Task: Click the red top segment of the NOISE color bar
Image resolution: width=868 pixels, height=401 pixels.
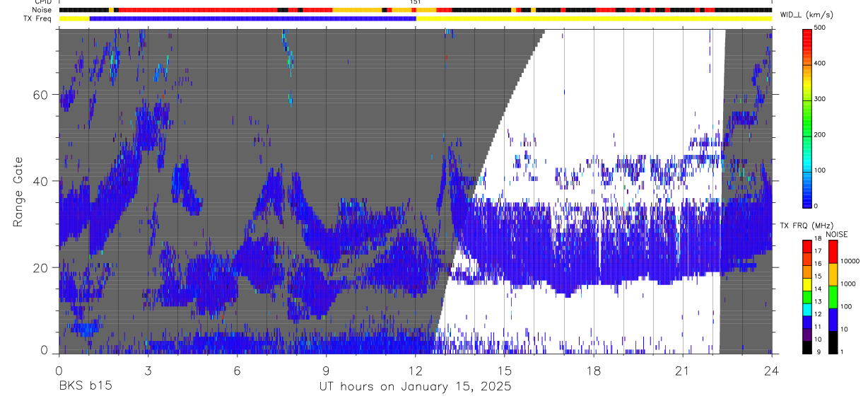Action: coord(833,252)
